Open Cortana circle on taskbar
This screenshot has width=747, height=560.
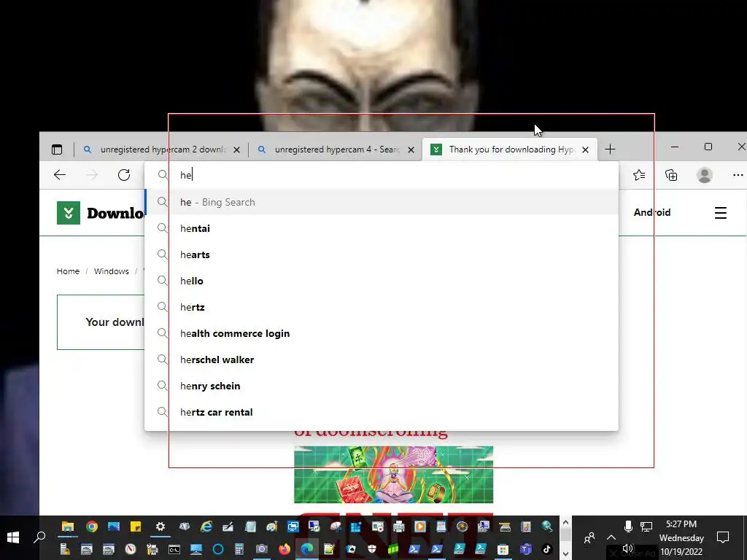(x=217, y=549)
